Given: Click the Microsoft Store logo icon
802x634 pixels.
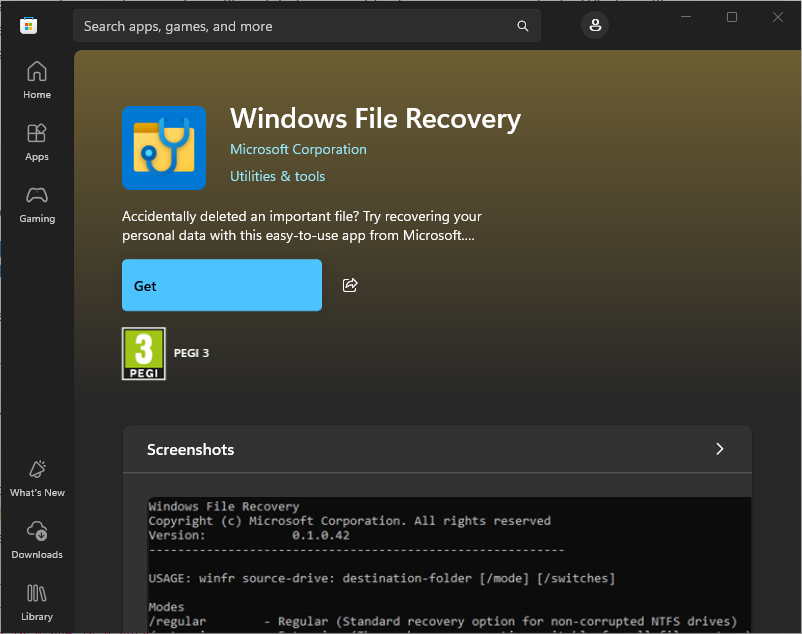Looking at the screenshot, I should (29, 26).
